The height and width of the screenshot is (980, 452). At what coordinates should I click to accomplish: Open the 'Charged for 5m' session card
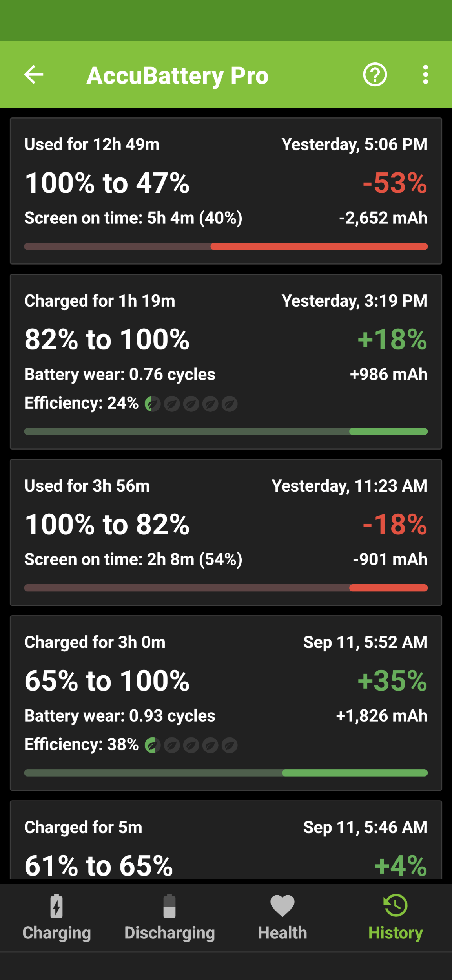pyautogui.click(x=226, y=840)
